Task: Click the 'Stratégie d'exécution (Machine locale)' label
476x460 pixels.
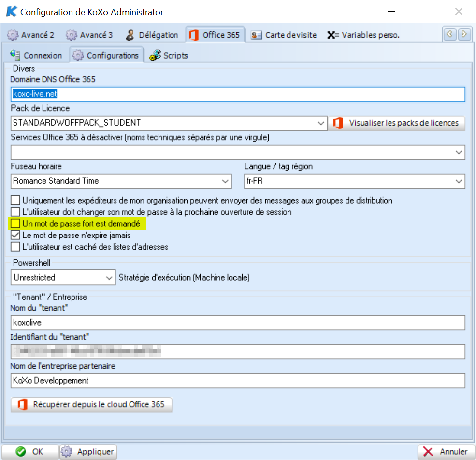Action: coord(184,277)
